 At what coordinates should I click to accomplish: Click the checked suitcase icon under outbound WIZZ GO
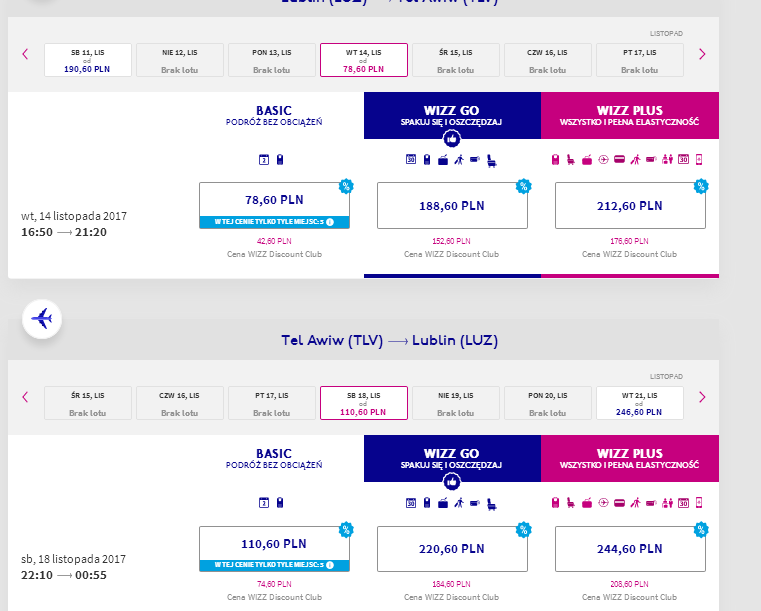(443, 160)
